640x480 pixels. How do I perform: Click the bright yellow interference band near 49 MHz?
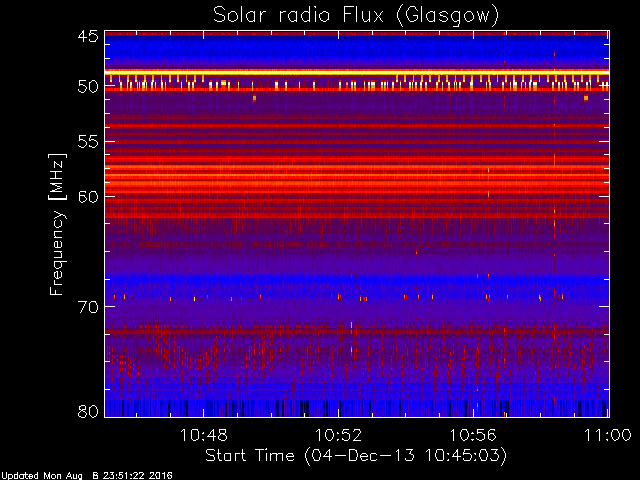point(357,72)
